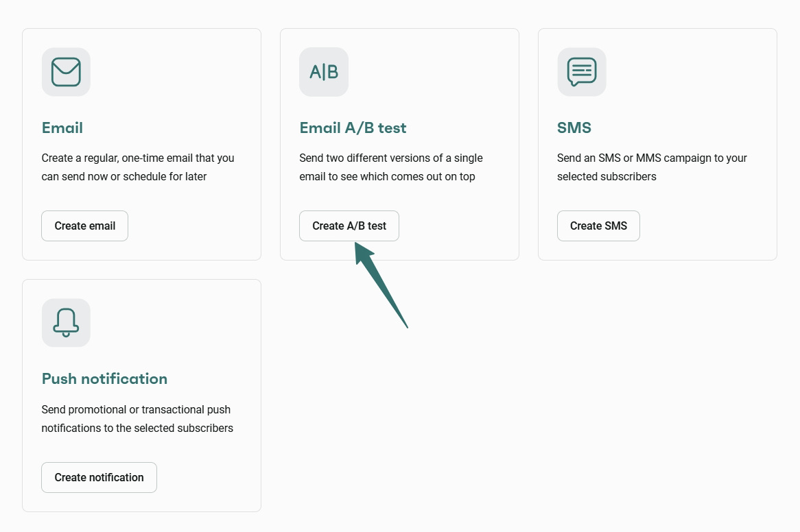Click the Create notification button
This screenshot has width=800, height=532.
click(x=99, y=477)
